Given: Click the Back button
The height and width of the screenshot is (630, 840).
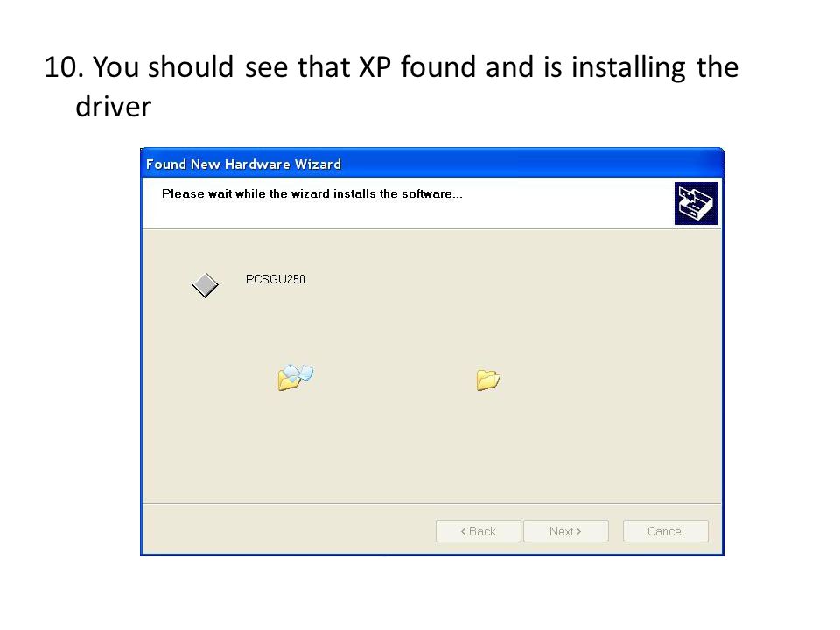Looking at the screenshot, I should 479,531.
